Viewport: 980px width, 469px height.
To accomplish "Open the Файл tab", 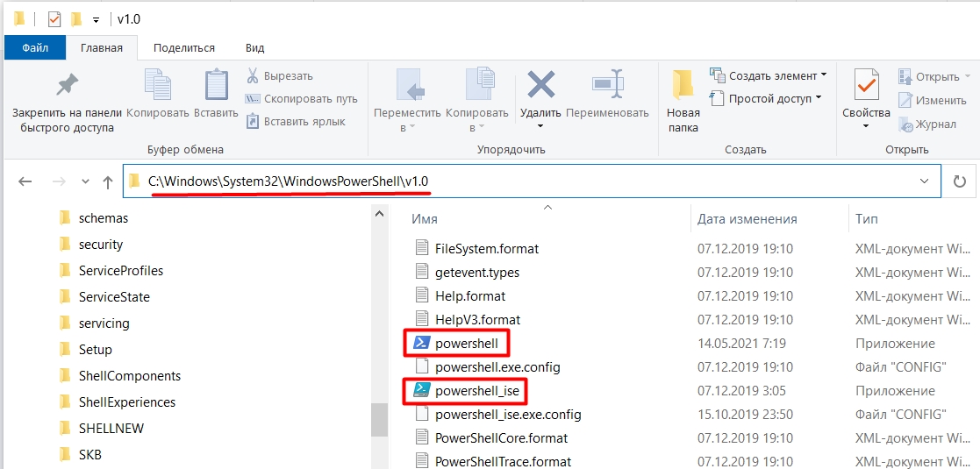I will (35, 47).
